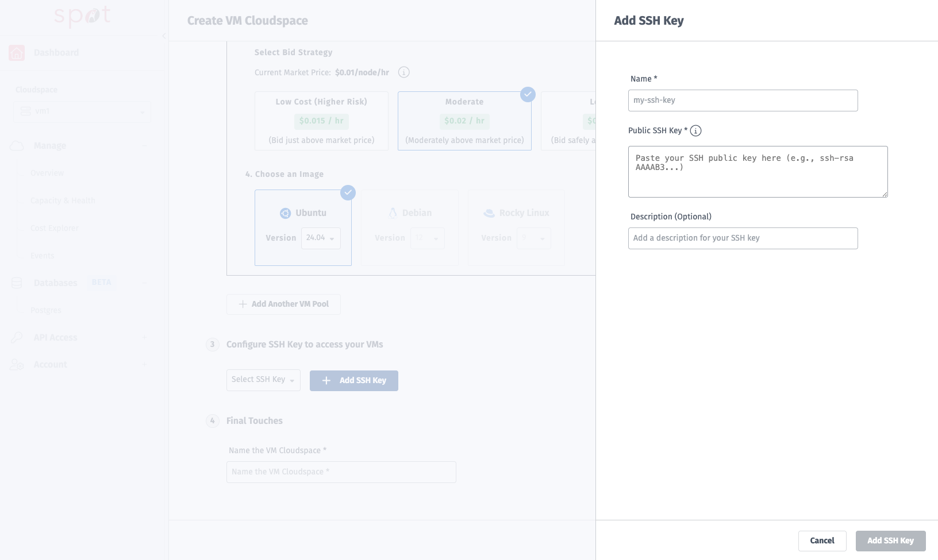Click the market price info icon
938x560 pixels.
[404, 72]
